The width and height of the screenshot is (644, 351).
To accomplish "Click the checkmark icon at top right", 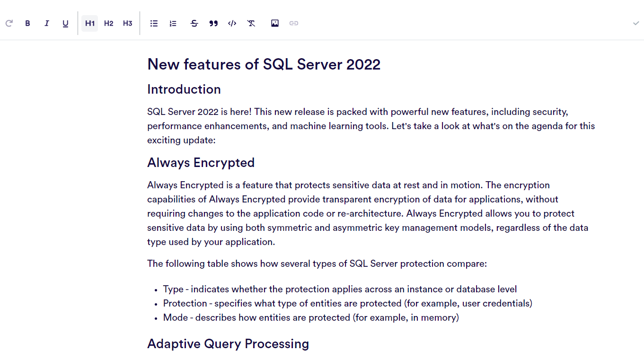I will coord(636,23).
